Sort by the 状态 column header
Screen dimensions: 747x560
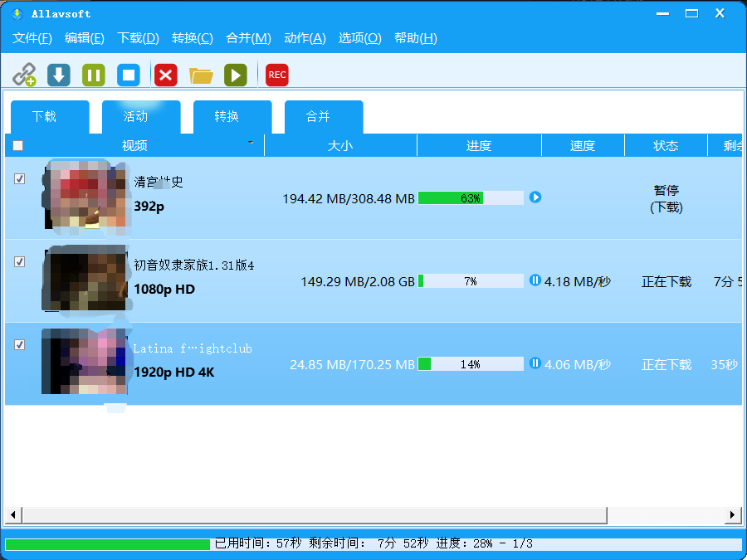[666, 145]
